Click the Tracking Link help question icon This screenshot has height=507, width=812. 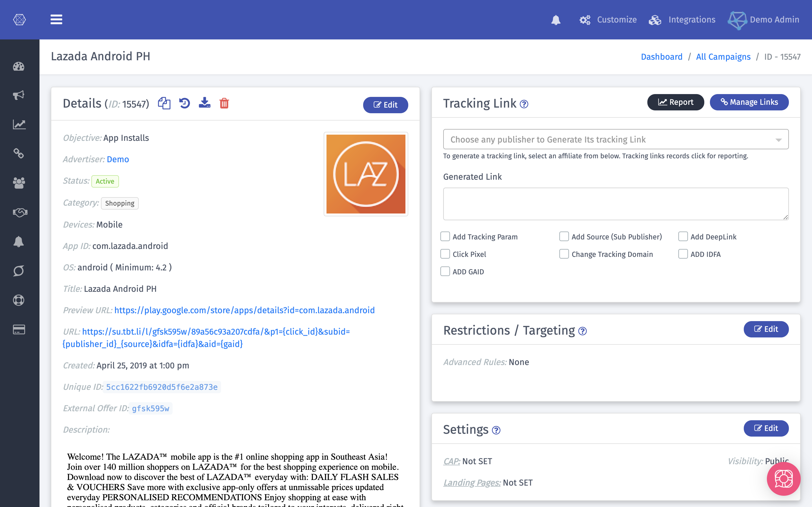pos(524,104)
